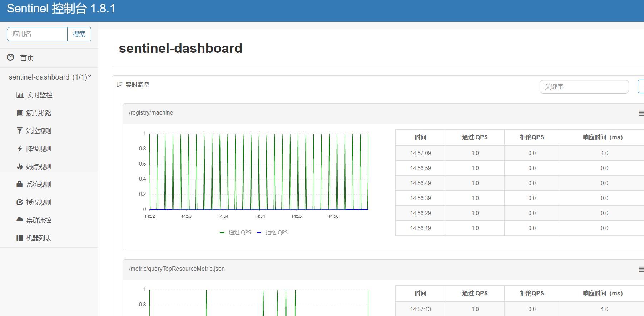Click the 14:56:59 time cell
Screen dimensions: 644x316
click(421, 168)
